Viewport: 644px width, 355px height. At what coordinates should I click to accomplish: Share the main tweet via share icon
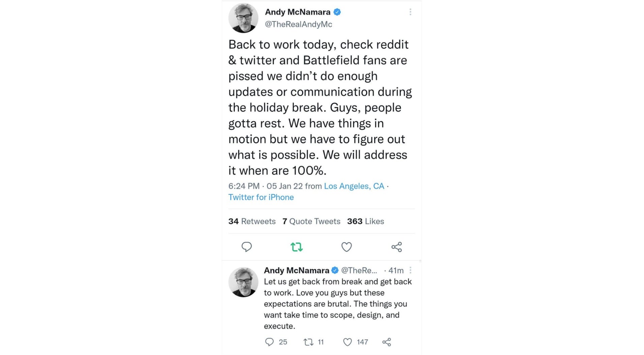coord(397,247)
